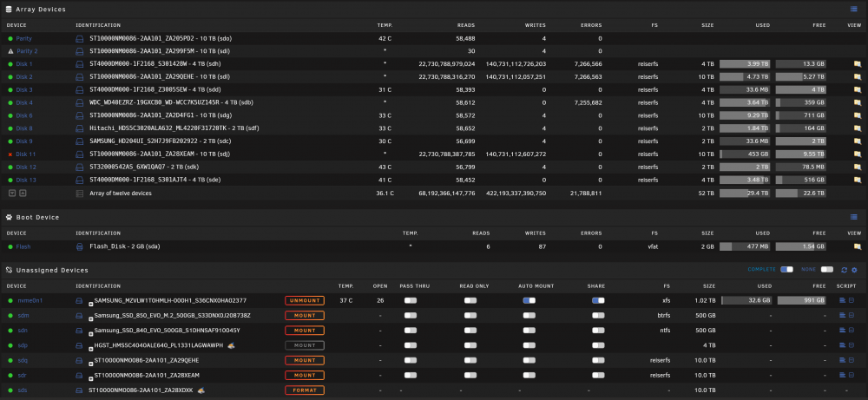Open View folder icon for Disk 4
Viewport: 868px width, 400px height.
point(858,103)
